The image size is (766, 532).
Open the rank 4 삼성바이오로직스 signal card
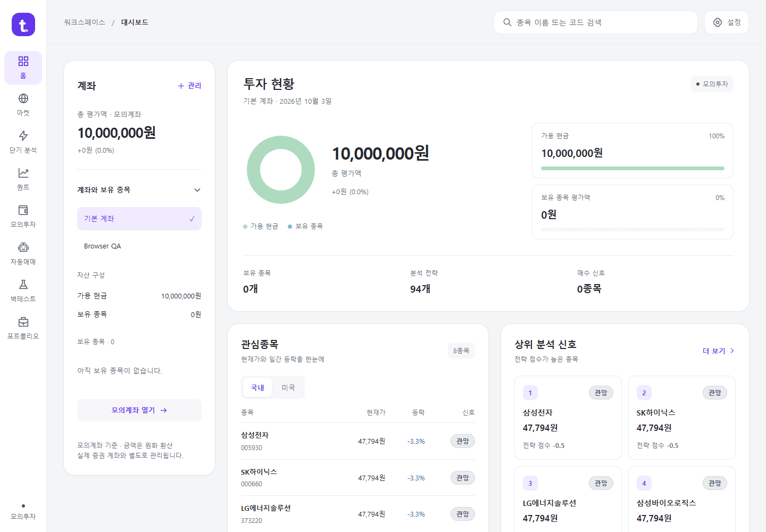682,499
